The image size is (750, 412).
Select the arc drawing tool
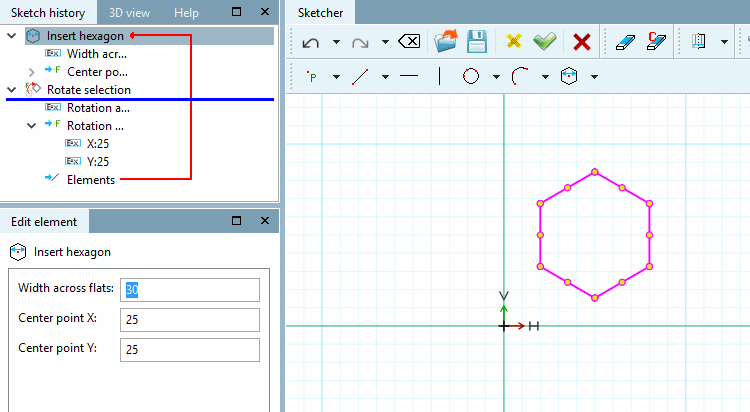point(519,76)
